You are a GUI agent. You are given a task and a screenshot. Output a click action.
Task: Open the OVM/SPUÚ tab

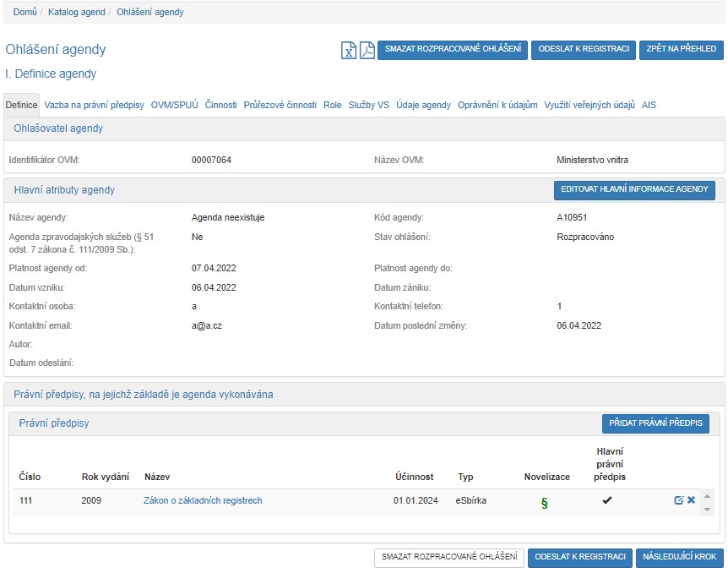[x=174, y=106]
